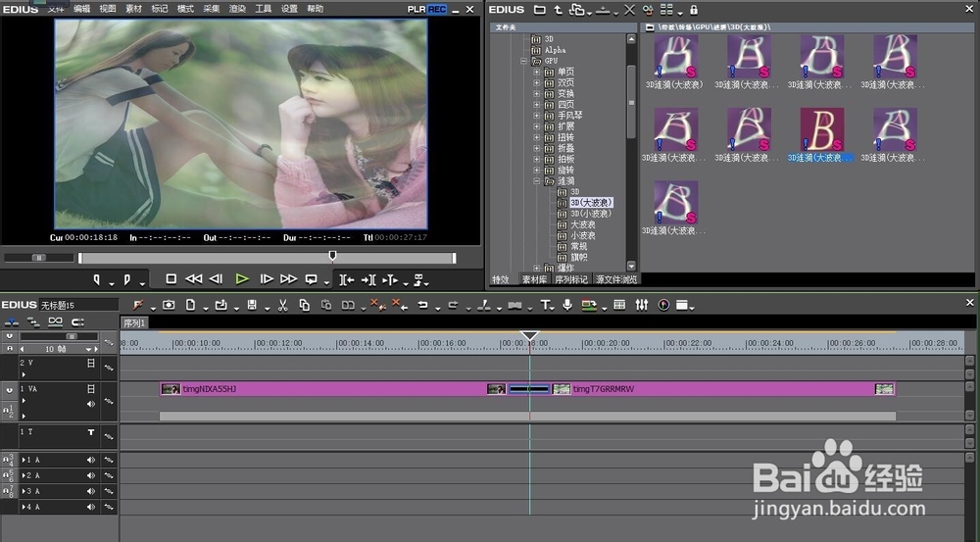Open the 素材 menu
The image size is (980, 542).
click(x=133, y=9)
